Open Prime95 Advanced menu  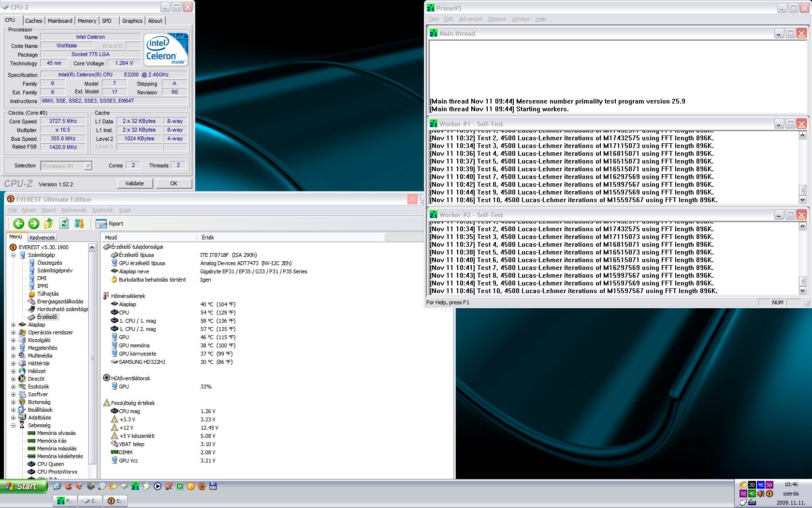(x=470, y=19)
